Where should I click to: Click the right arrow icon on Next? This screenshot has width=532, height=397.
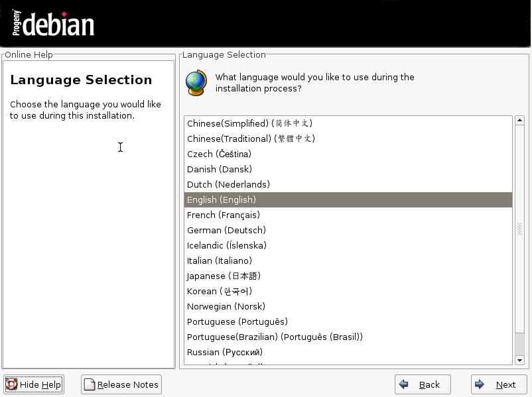480,384
